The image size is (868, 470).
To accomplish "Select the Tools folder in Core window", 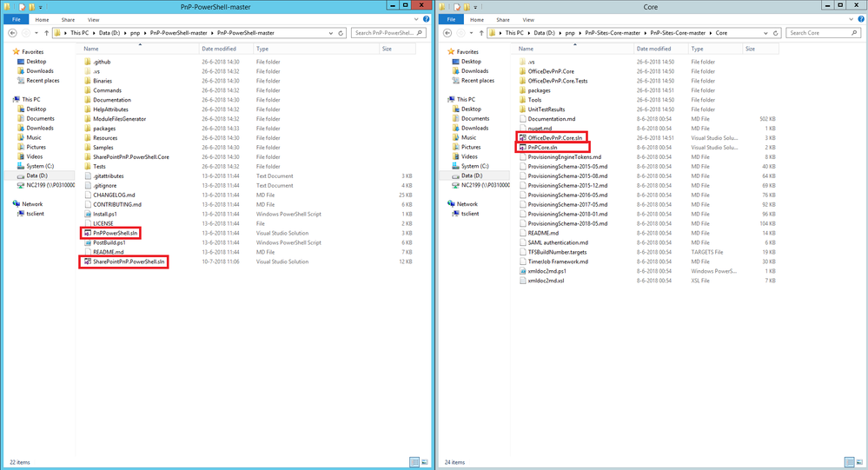I will pyautogui.click(x=534, y=100).
